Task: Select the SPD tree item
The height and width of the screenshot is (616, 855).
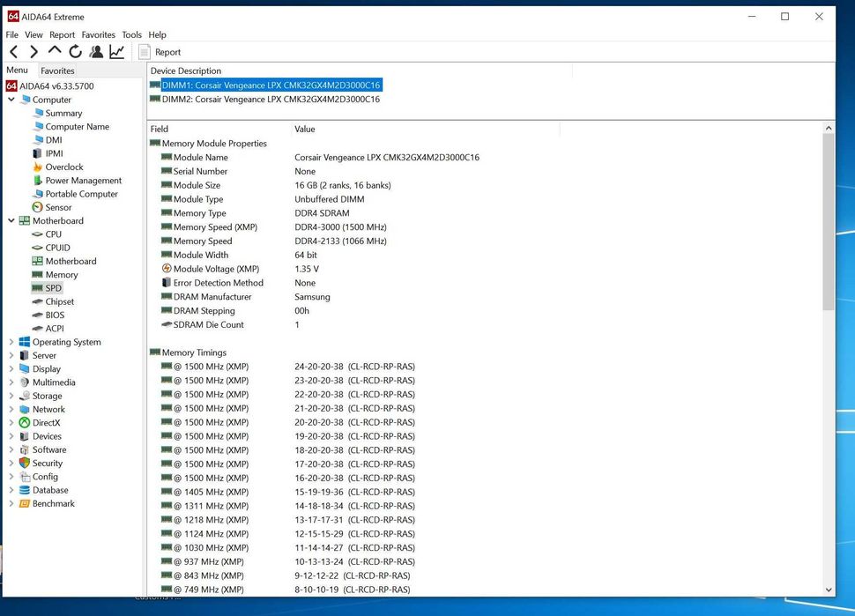Action: pos(54,288)
